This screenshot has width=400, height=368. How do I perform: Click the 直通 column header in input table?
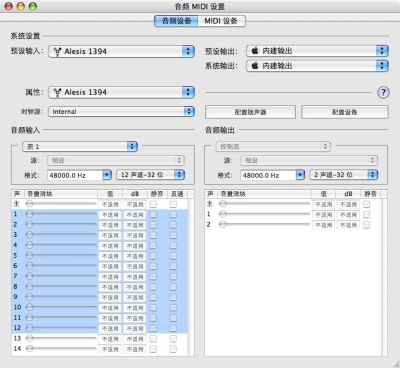(x=177, y=194)
